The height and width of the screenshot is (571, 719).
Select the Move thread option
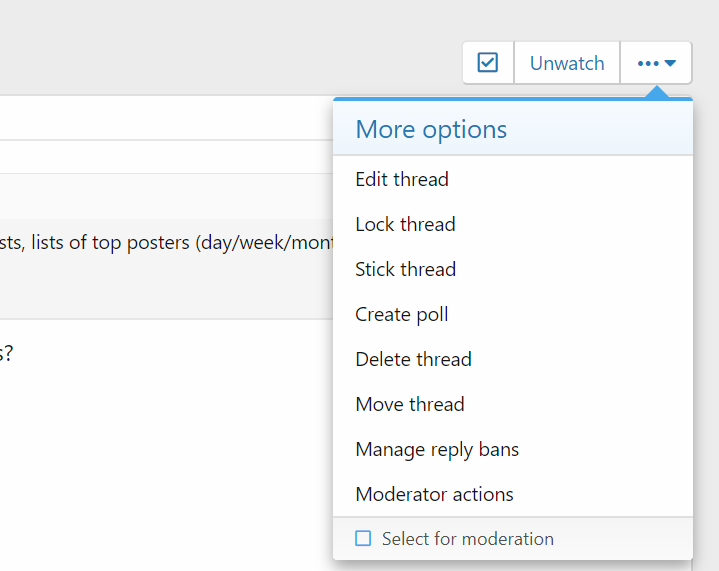coord(410,405)
